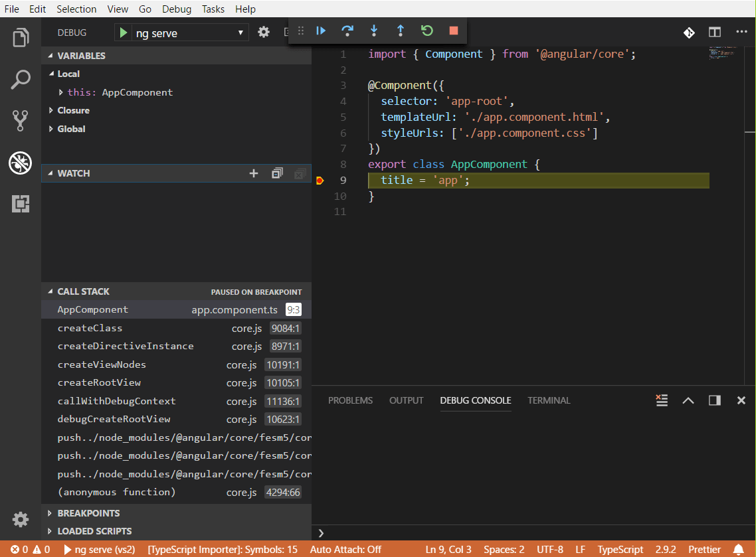Resume program execution with Continue
Viewport: 756px width, 557px height.
(321, 31)
